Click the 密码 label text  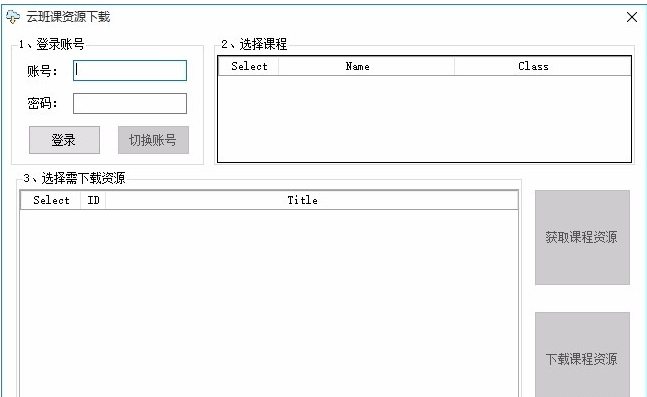coord(42,103)
